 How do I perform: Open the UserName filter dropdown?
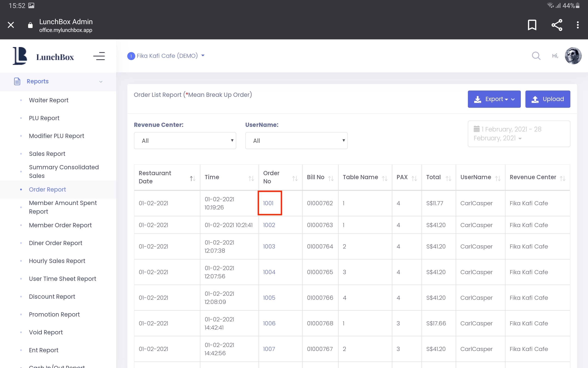coord(296,141)
